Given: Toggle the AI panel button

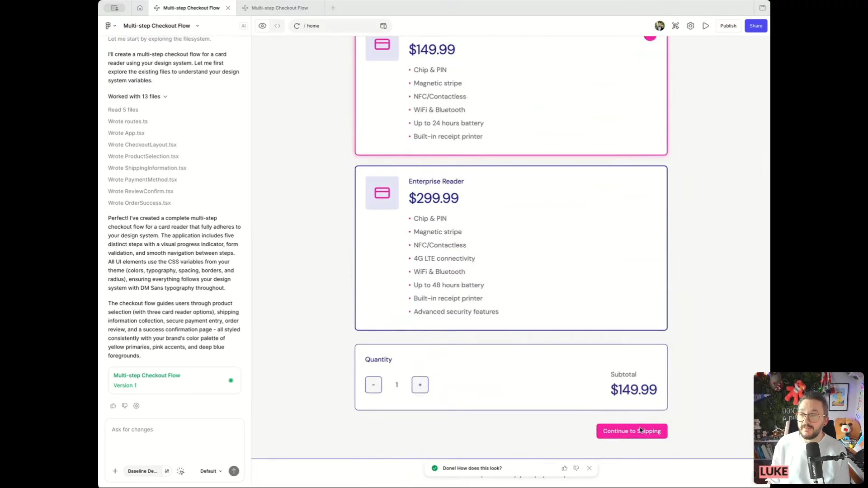Looking at the screenshot, I should click(x=244, y=26).
